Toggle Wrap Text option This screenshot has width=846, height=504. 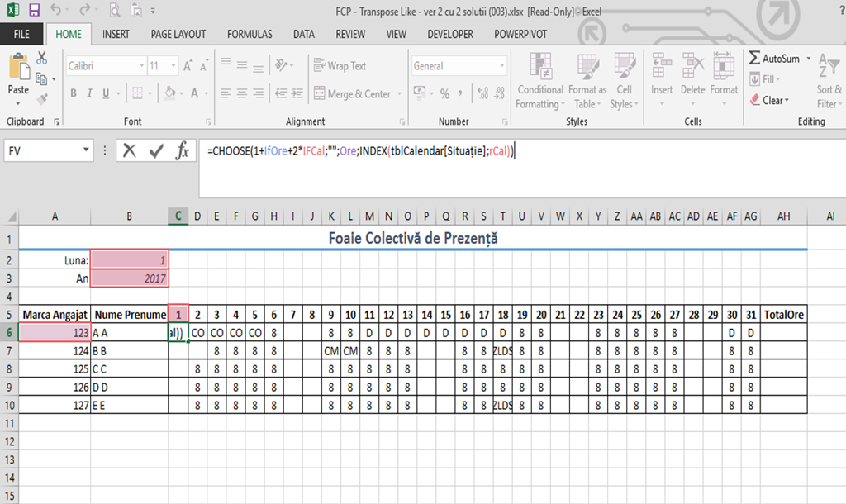[x=340, y=66]
